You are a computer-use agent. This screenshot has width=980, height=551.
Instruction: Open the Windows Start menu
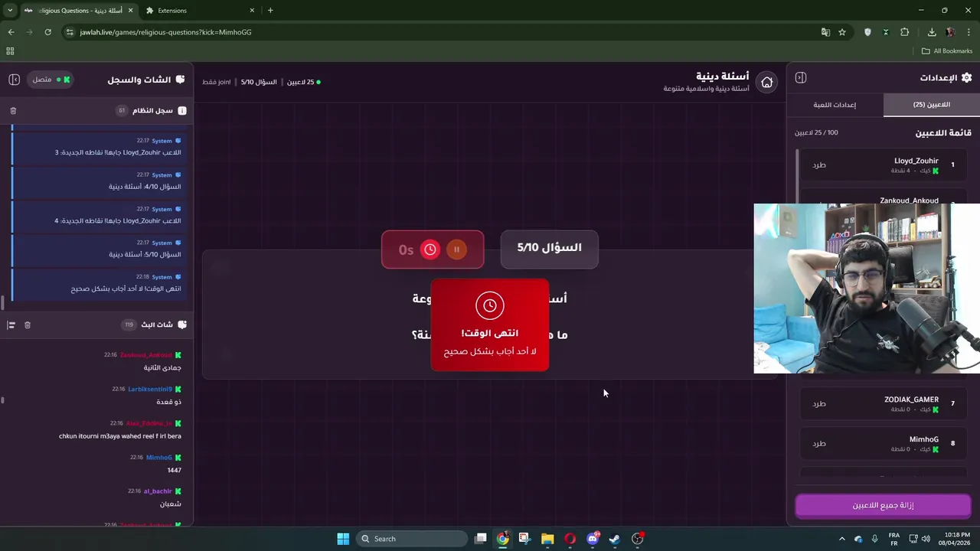[343, 539]
